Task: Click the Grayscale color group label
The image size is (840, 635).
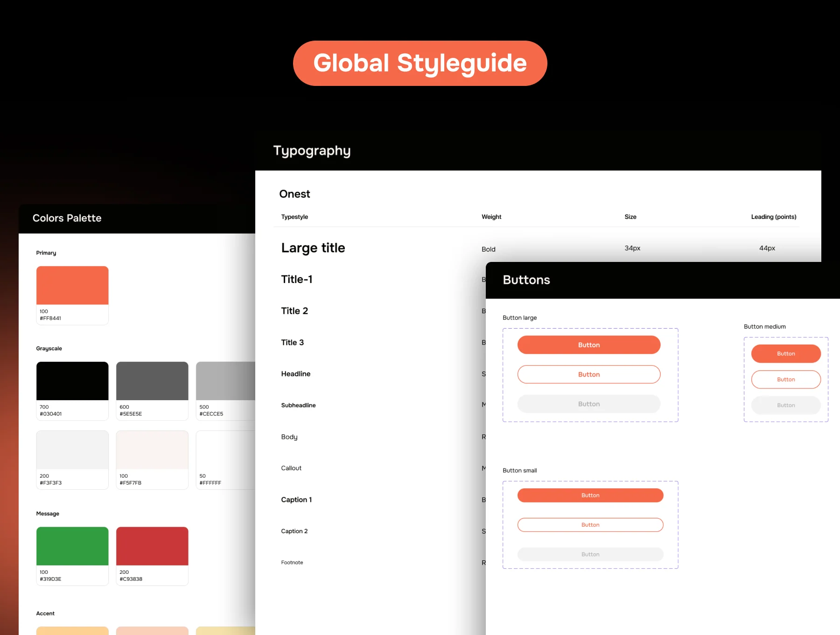Action: pyautogui.click(x=49, y=349)
